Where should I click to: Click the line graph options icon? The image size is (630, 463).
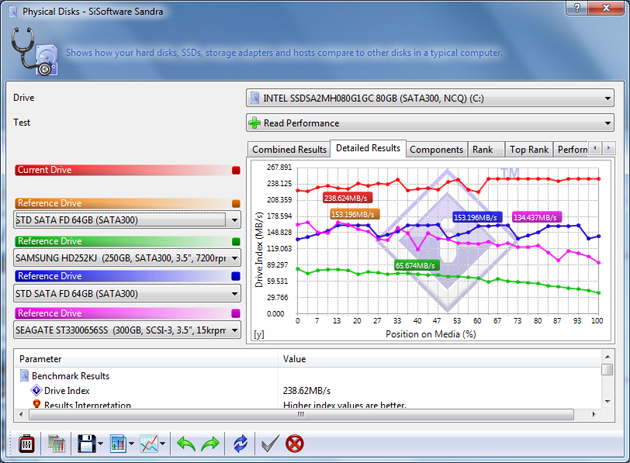point(149,444)
